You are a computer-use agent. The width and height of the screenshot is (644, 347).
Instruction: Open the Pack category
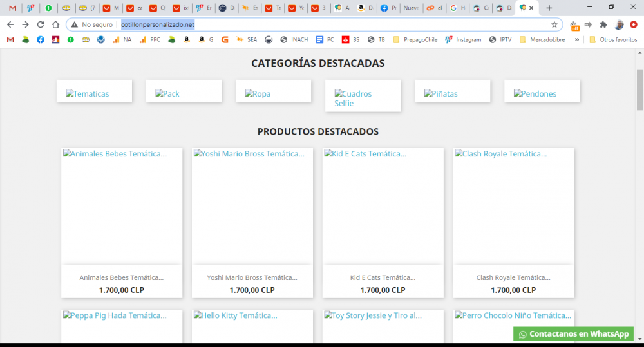click(184, 91)
